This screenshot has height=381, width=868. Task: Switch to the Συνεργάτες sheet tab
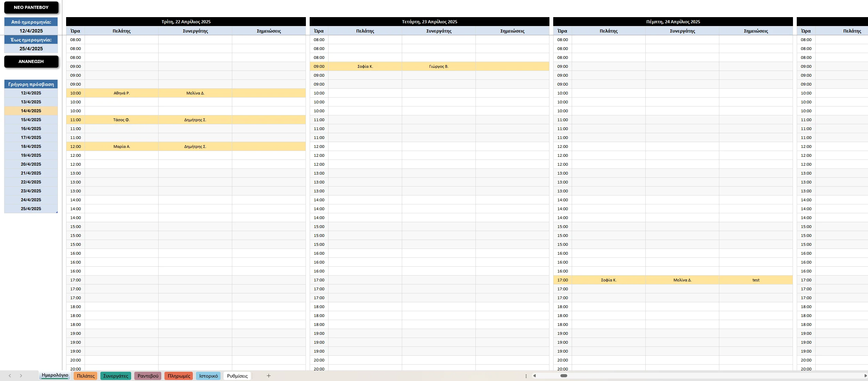(x=116, y=376)
